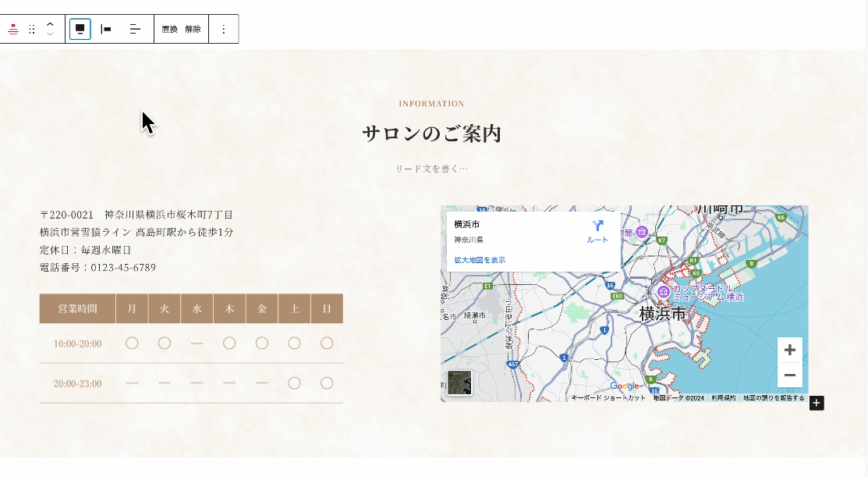Zoom in on the Google map
The image size is (868, 477).
pyautogui.click(x=789, y=350)
